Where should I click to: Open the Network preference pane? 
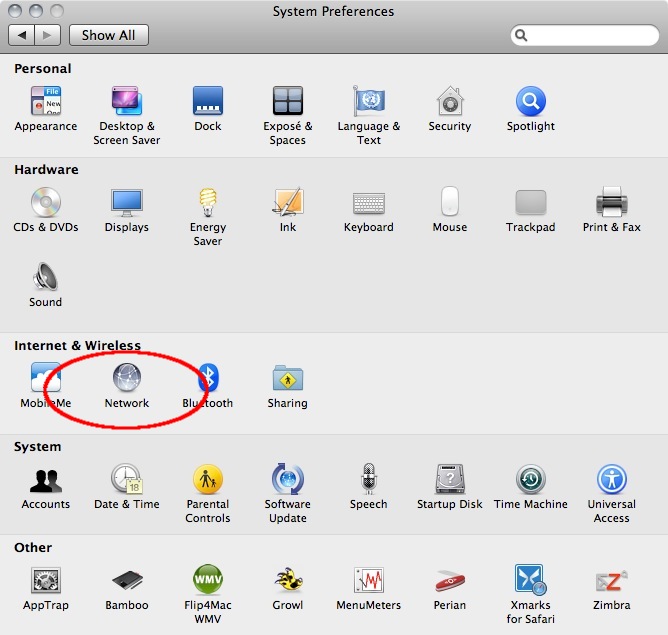pyautogui.click(x=127, y=379)
